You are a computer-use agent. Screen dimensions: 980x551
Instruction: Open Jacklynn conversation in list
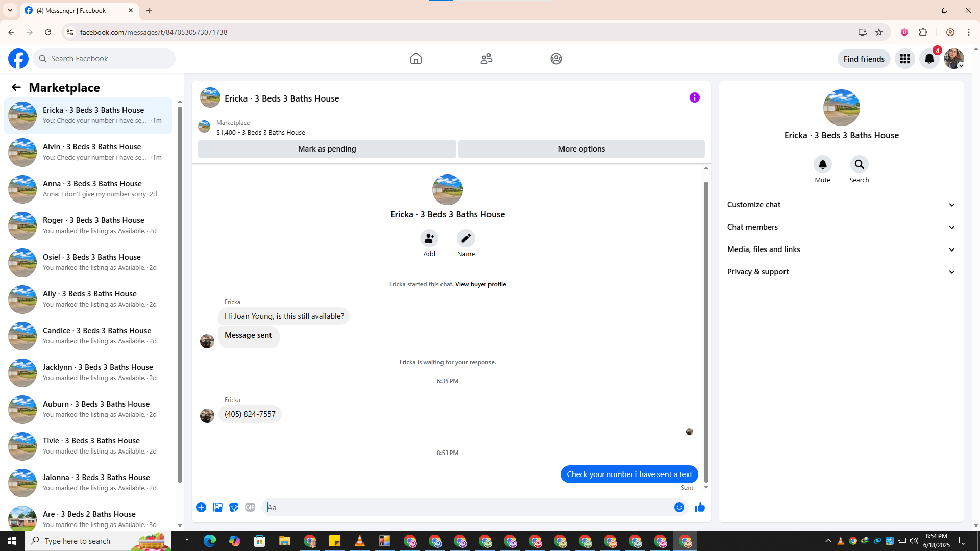pyautogui.click(x=88, y=372)
